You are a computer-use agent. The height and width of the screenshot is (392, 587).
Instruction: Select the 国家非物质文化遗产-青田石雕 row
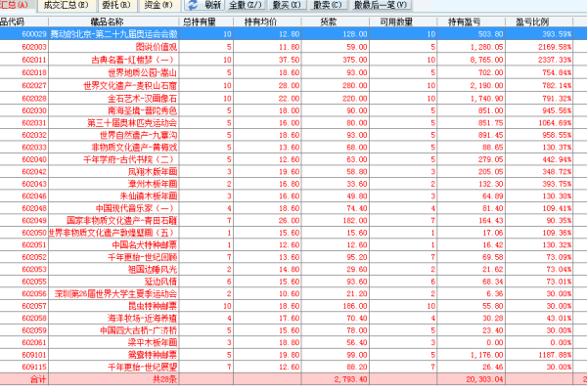tap(293, 220)
